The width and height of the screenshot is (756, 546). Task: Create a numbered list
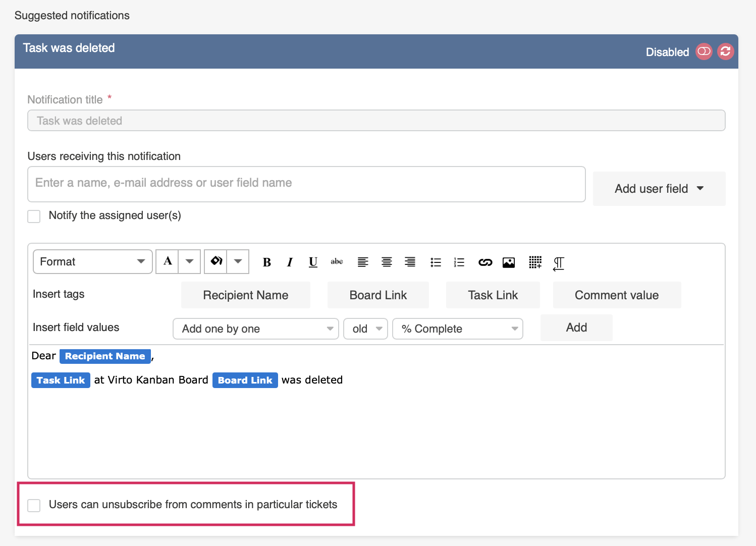pos(459,262)
